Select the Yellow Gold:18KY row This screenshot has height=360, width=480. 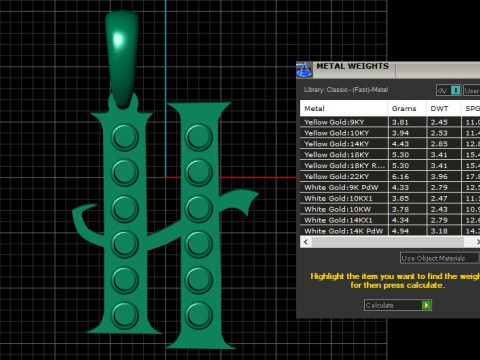(x=390, y=155)
